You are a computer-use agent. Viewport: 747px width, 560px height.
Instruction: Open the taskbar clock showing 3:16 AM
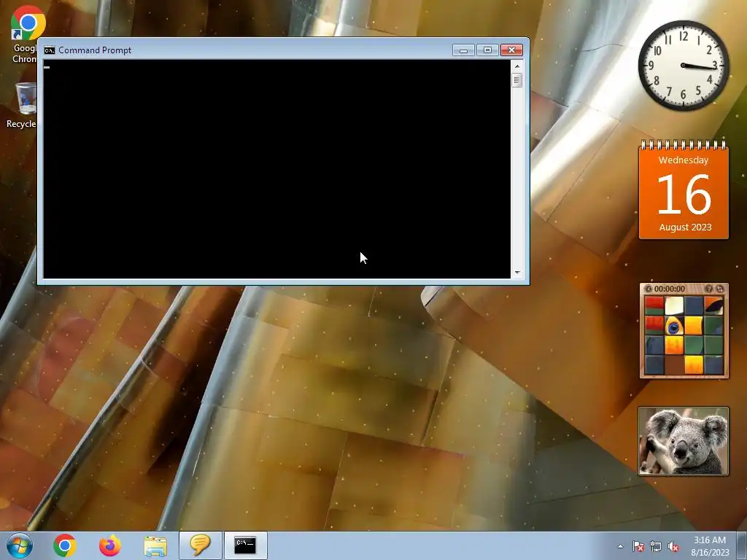click(710, 546)
